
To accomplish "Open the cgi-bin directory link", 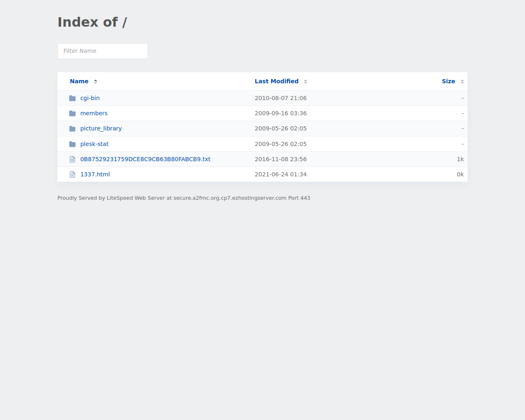I will [90, 98].
